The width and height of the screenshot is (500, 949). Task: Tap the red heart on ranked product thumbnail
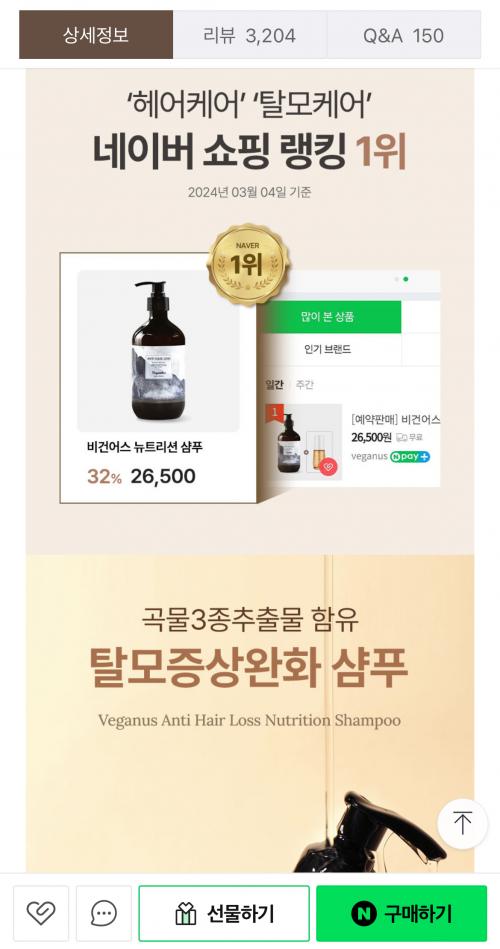(328, 467)
